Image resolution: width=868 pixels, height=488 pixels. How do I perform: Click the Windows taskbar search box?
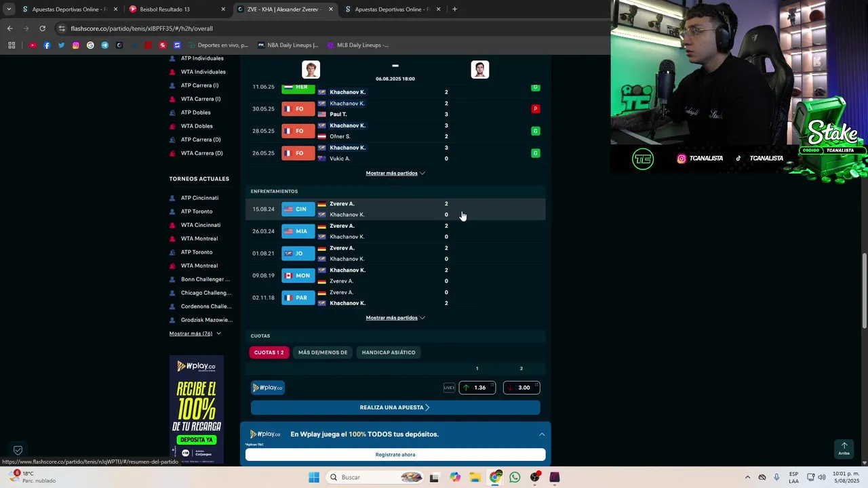376,477
